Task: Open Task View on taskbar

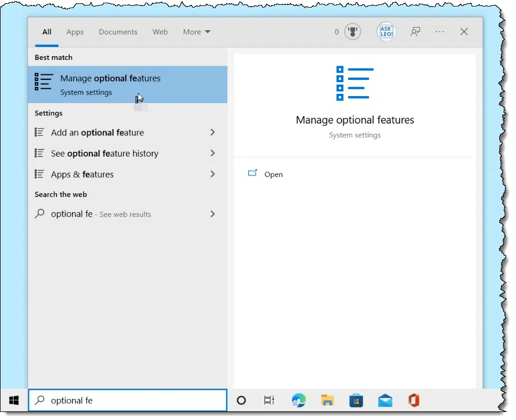Action: pyautogui.click(x=269, y=400)
